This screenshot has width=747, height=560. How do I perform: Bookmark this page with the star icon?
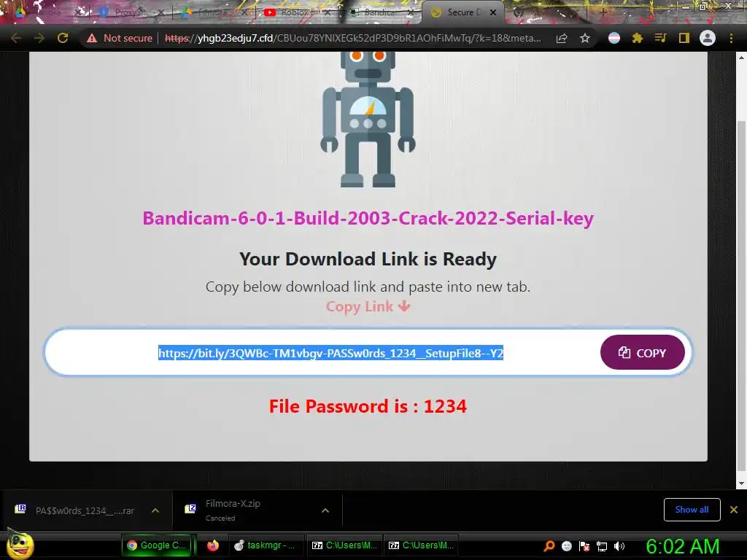click(x=585, y=38)
